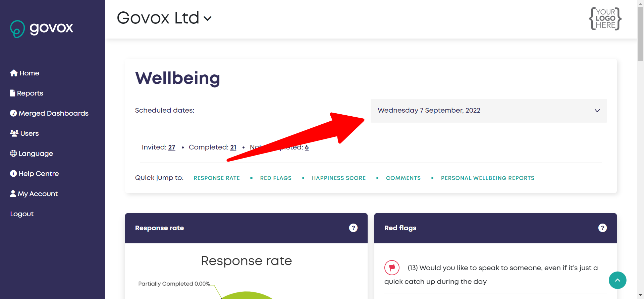Image resolution: width=644 pixels, height=299 pixels.
Task: Jump to Red Flags section
Action: tap(276, 178)
